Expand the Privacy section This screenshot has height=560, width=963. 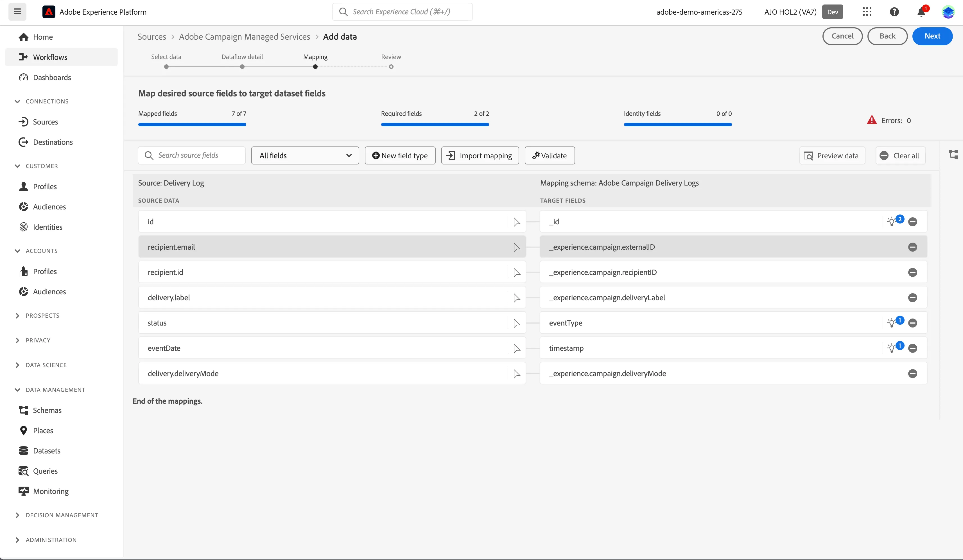tap(17, 340)
